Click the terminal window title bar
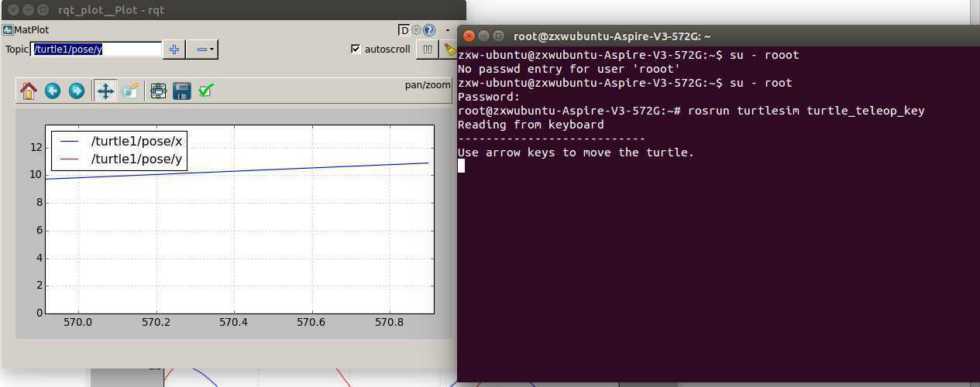The image size is (980, 387). point(718,36)
